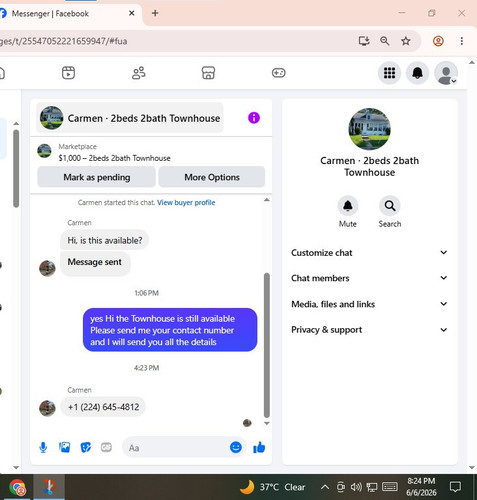Open taskbar clock 8:24 PM

421,487
